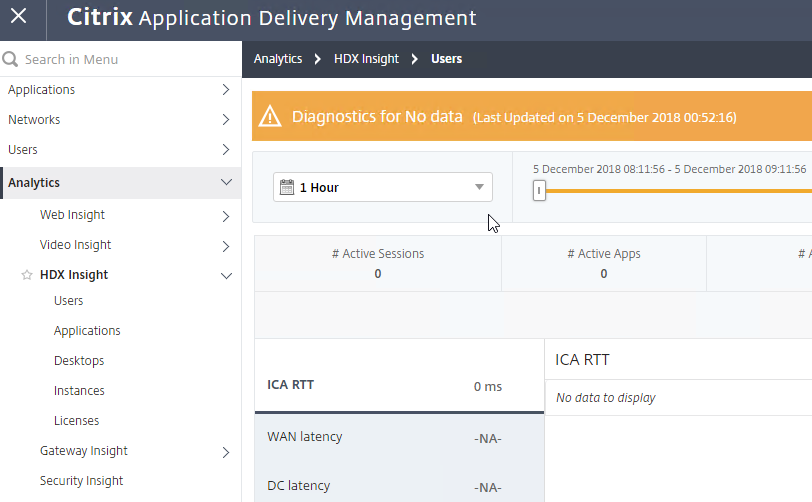Expand the Video Insight chevron
812x502 pixels.
click(226, 246)
